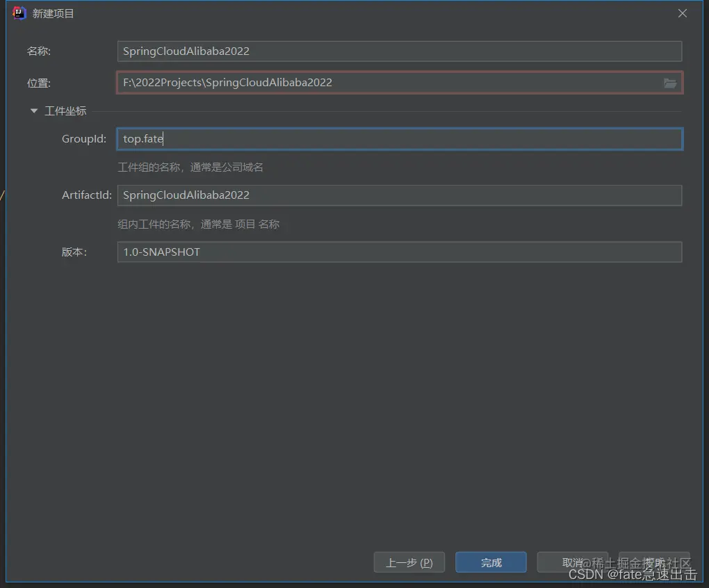Click the folder browse icon in location field

(669, 83)
